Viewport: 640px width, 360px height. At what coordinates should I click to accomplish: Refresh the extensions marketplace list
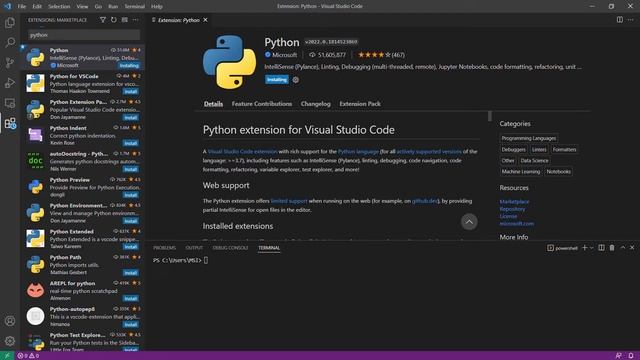pyautogui.click(x=113, y=20)
